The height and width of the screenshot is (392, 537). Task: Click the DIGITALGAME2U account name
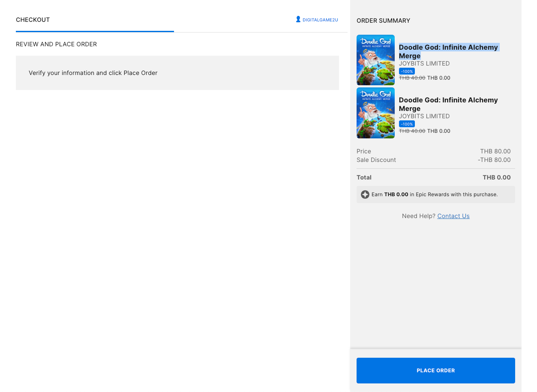[320, 20]
